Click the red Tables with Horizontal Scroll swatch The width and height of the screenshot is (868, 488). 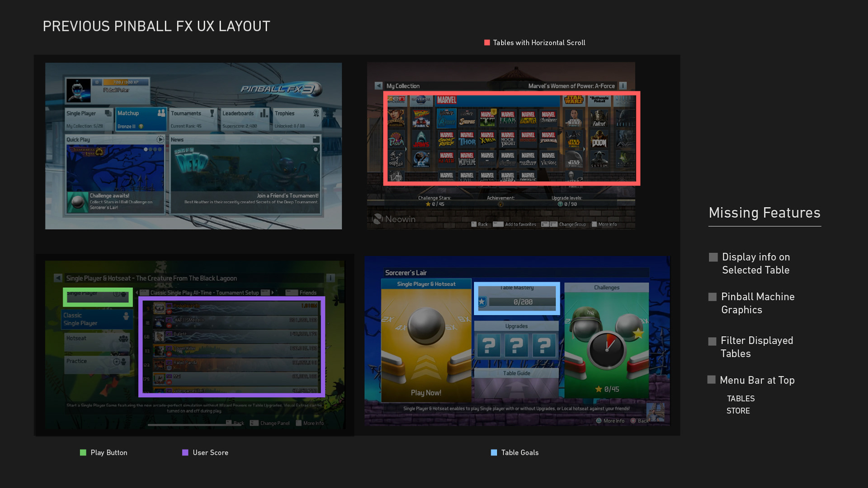tap(487, 42)
